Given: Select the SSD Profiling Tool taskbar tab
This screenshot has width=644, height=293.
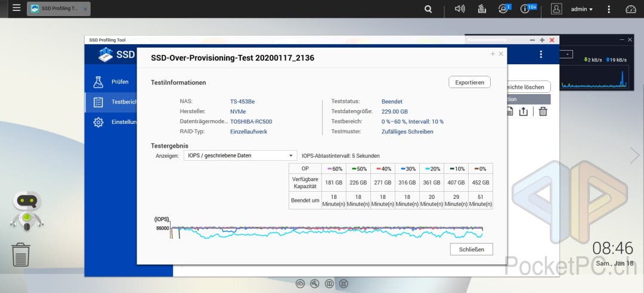Looking at the screenshot, I should 58,8.
